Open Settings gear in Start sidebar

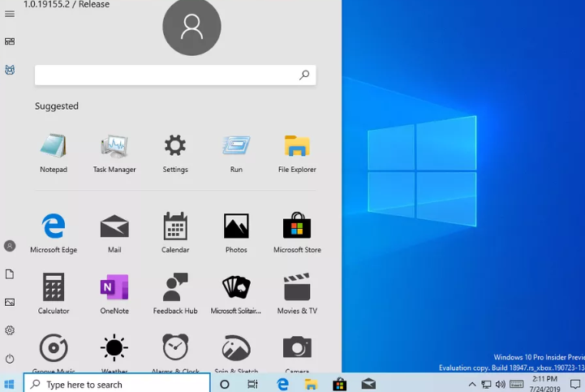point(10,330)
